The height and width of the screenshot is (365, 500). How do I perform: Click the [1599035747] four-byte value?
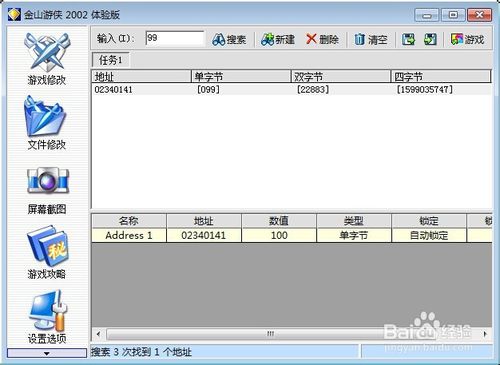(424, 90)
